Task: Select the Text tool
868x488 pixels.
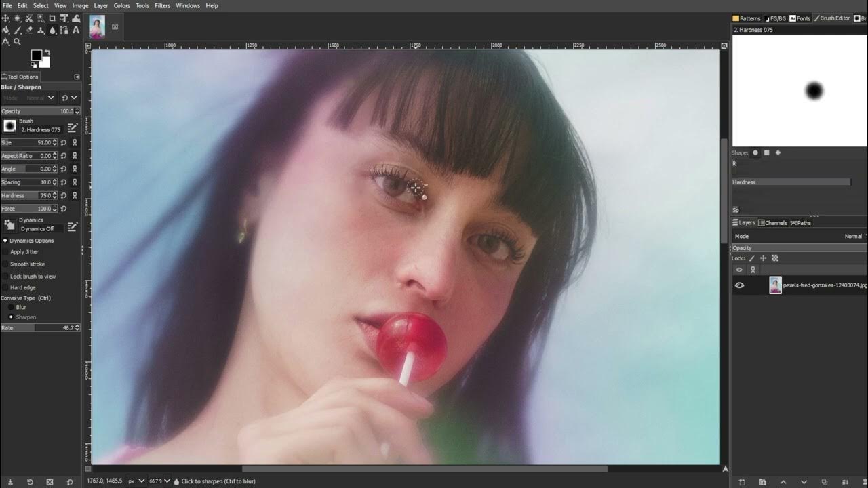Action: [x=76, y=30]
